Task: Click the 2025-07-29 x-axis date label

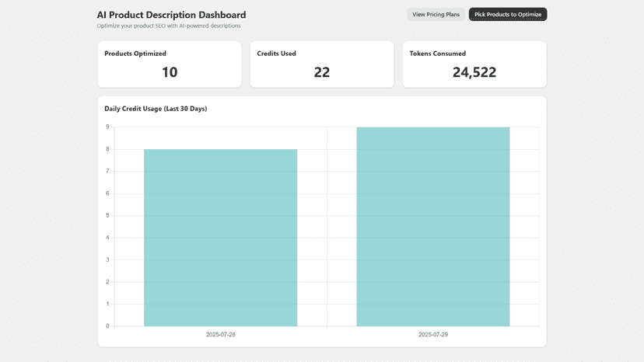Action: (433, 335)
